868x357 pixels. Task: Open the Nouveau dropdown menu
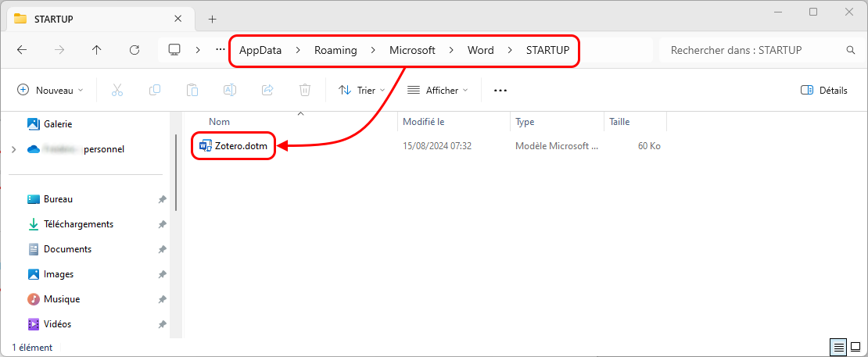click(50, 91)
